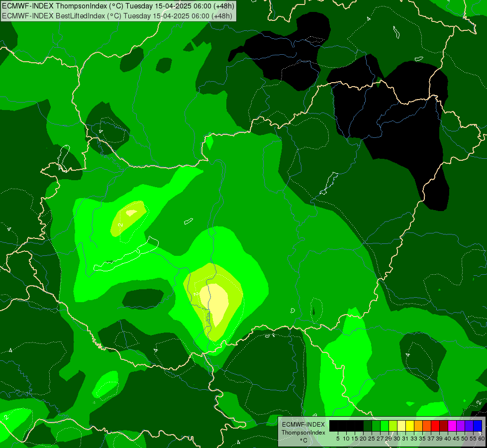Click the medium green 25–27 legend swatch
487x448 pixels.
point(376,426)
